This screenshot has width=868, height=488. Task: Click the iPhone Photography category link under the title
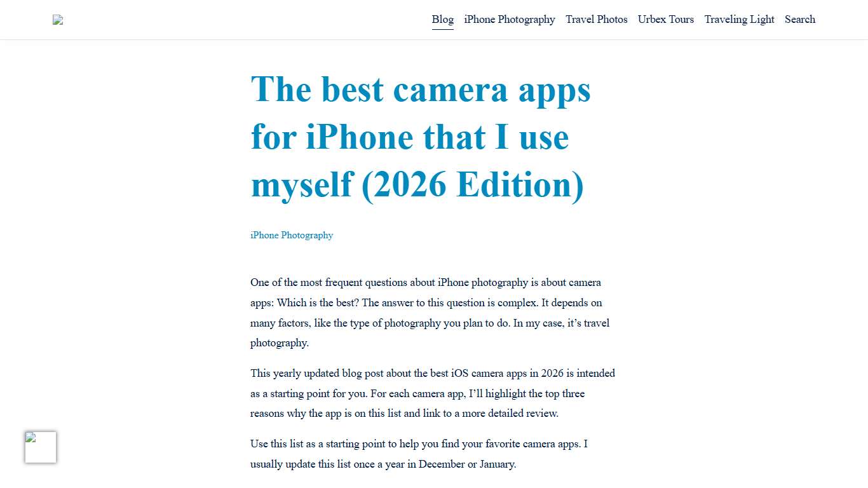pyautogui.click(x=292, y=235)
